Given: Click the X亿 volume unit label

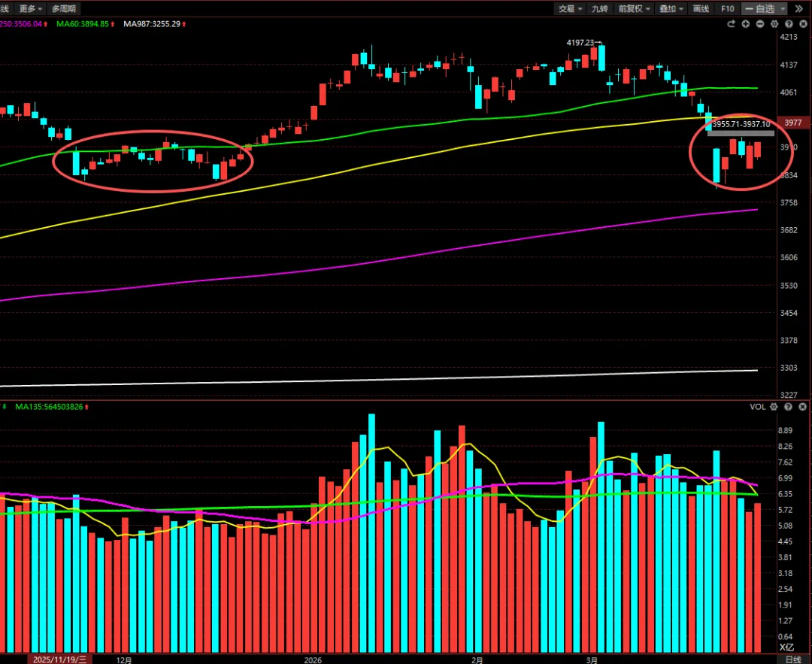Looking at the screenshot, I should (786, 647).
